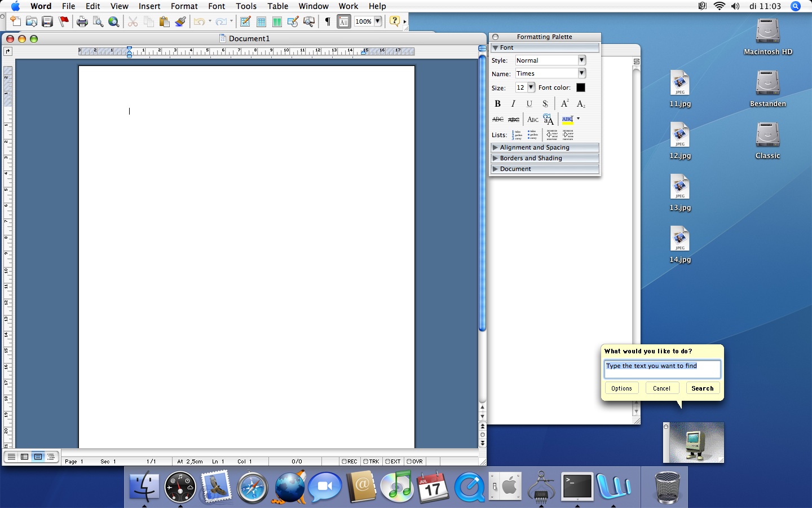Open the Format menu

coord(184,6)
